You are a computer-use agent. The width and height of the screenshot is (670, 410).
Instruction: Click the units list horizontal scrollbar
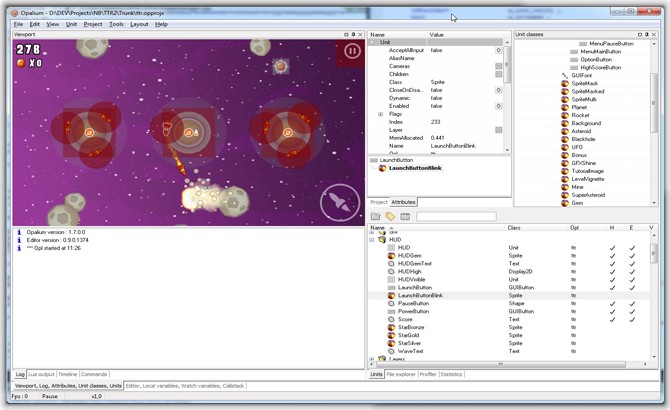coord(501,364)
